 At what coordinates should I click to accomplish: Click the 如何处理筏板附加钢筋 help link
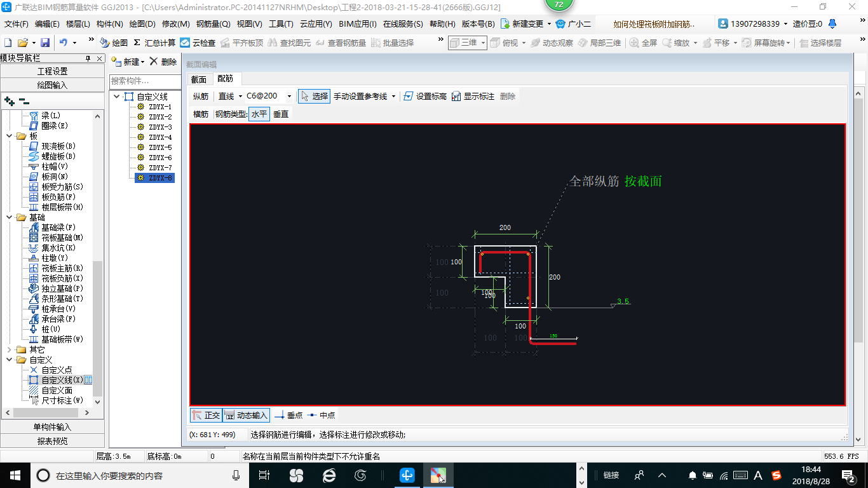coord(654,24)
